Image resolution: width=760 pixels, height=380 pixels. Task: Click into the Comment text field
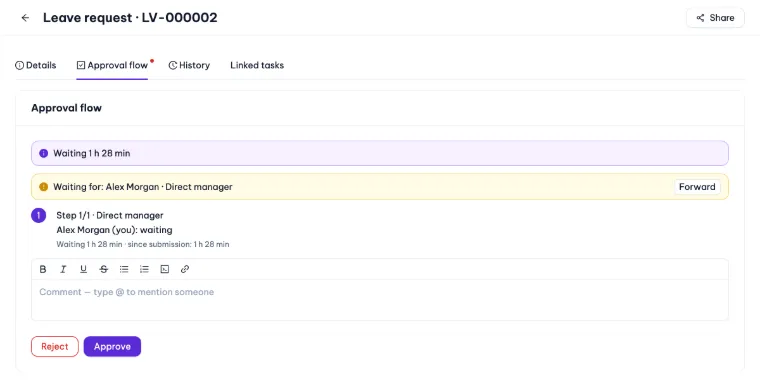point(380,300)
